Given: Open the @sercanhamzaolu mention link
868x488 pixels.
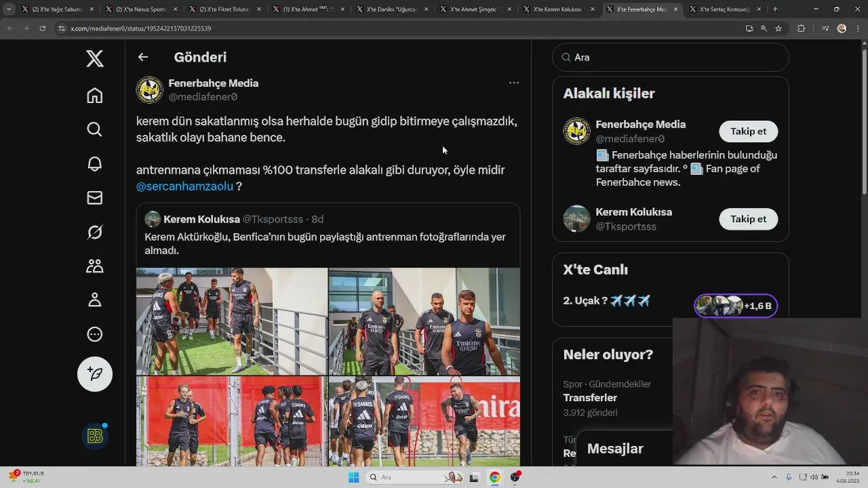Looking at the screenshot, I should [184, 186].
